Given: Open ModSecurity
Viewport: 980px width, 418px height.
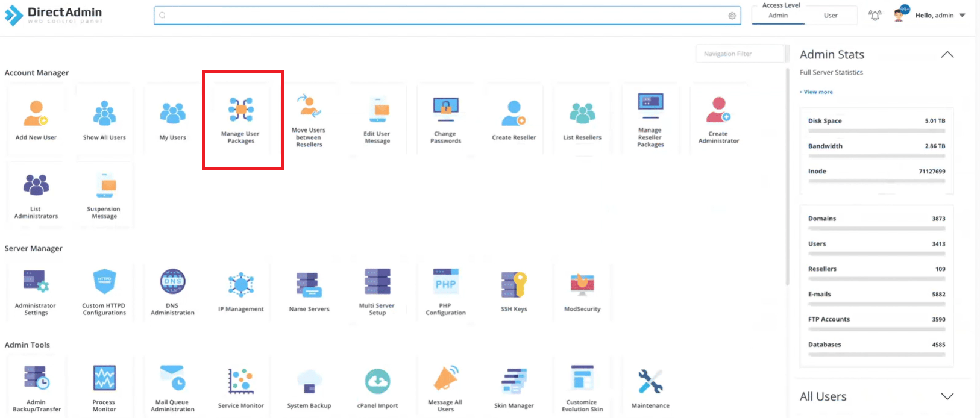Looking at the screenshot, I should 582,292.
